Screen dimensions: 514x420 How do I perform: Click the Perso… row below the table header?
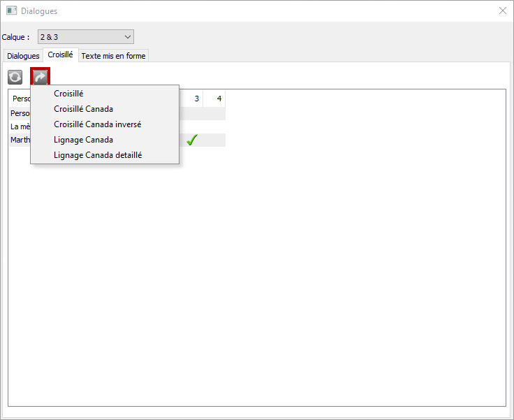click(20, 113)
